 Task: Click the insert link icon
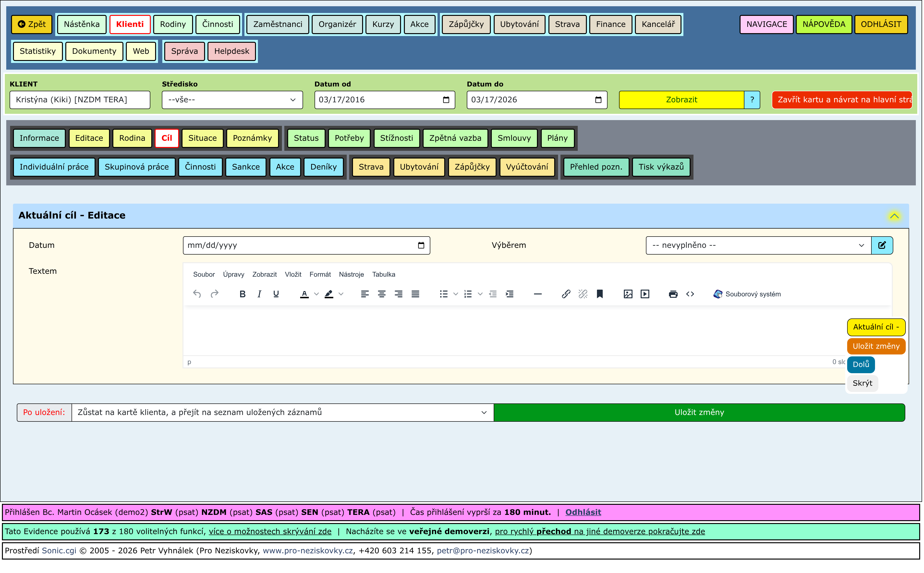coord(565,294)
